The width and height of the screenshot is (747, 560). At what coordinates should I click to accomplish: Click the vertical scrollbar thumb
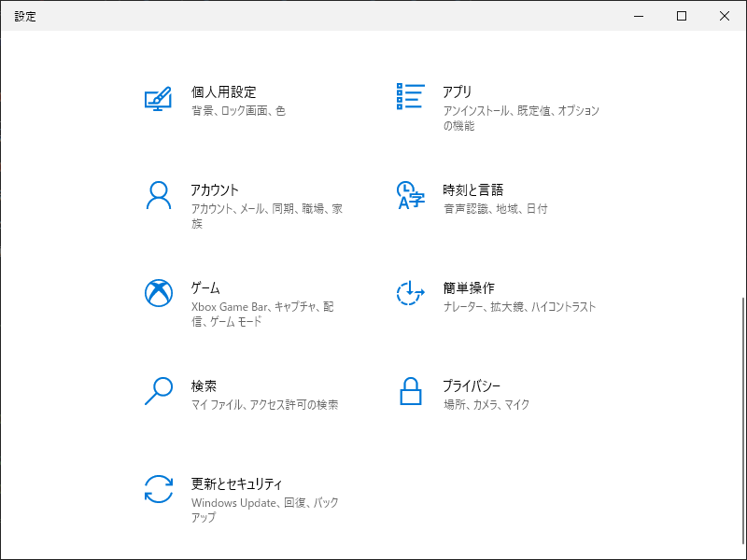743,425
